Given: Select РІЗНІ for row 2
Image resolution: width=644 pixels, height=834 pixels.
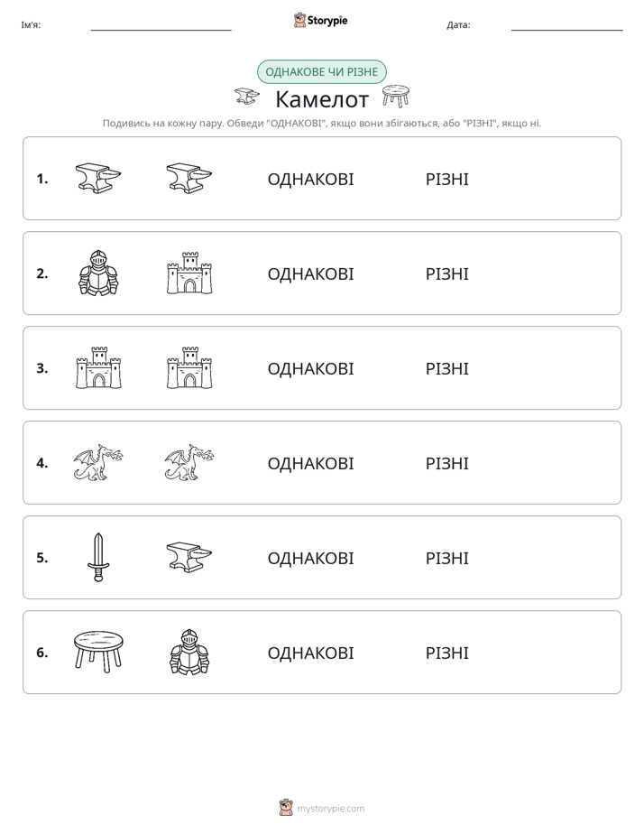Looking at the screenshot, I should point(446,273).
